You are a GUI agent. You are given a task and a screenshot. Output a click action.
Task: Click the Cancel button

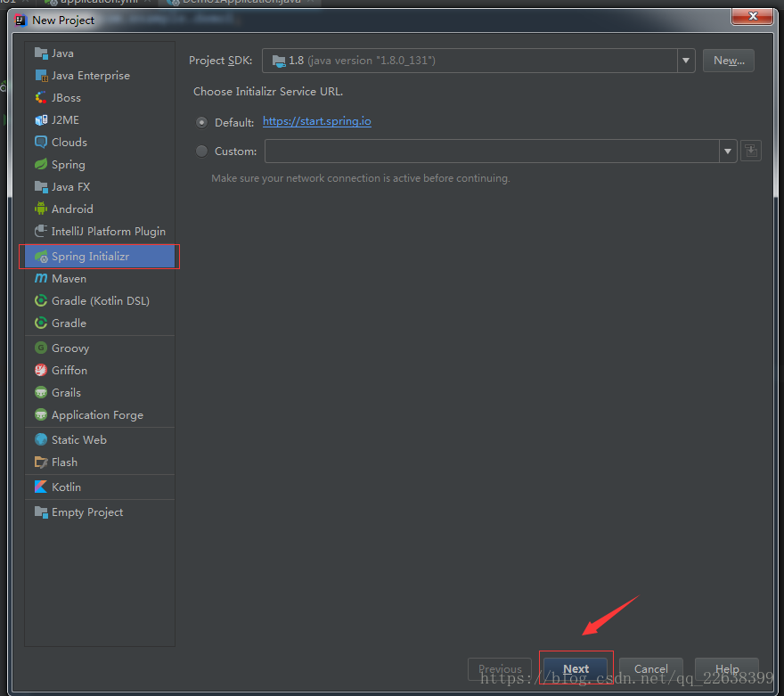pos(651,668)
